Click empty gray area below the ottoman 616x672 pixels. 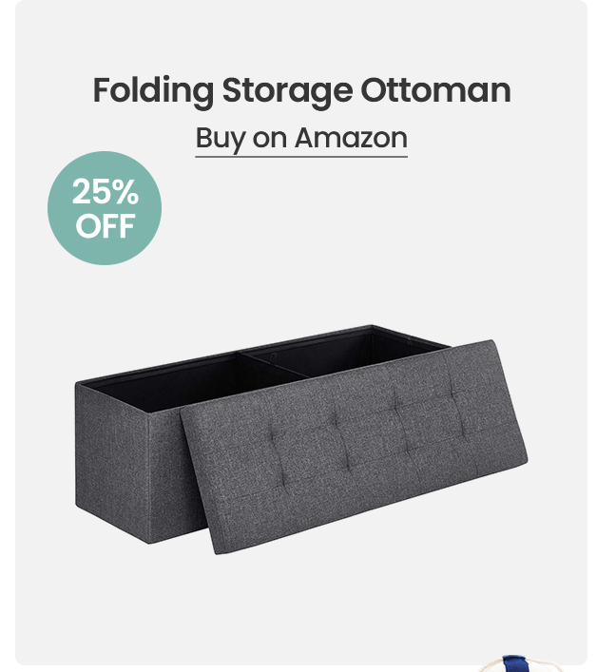click(x=301, y=608)
